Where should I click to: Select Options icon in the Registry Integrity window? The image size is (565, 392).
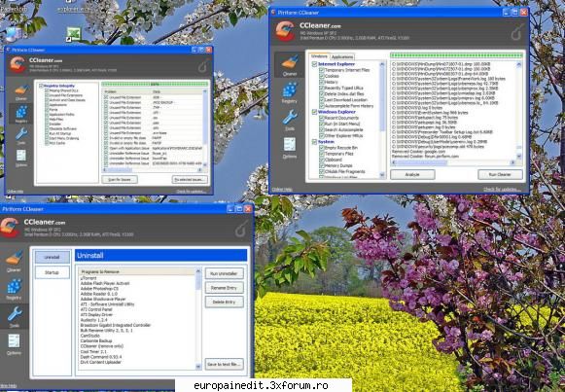[x=21, y=158]
